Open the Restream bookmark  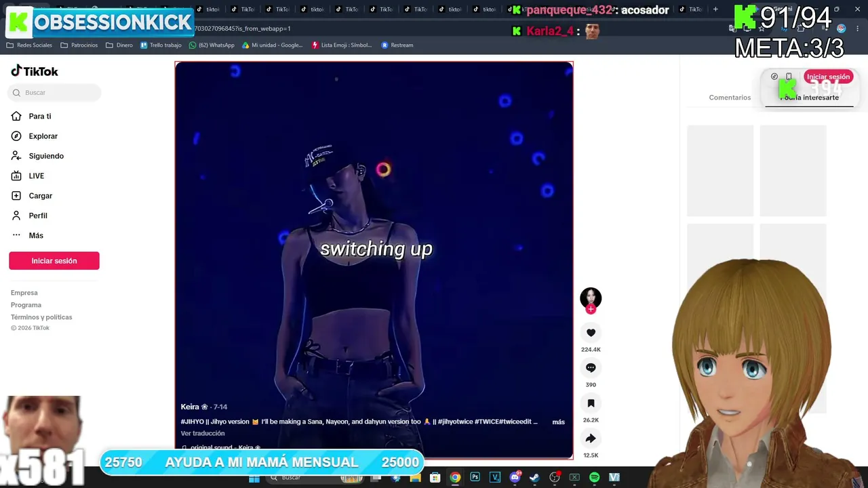[397, 45]
